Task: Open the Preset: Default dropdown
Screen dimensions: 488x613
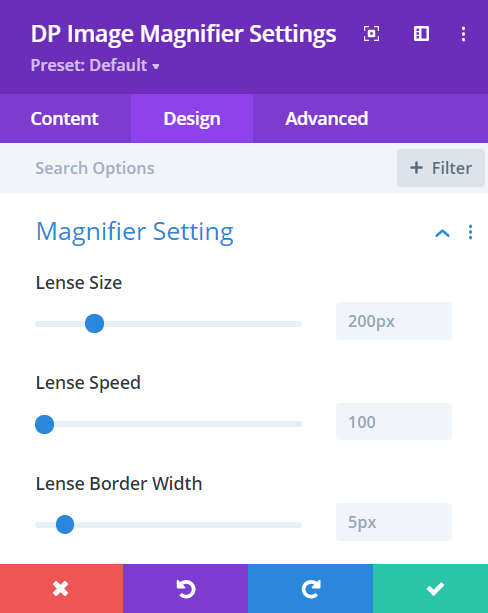Action: pos(95,65)
